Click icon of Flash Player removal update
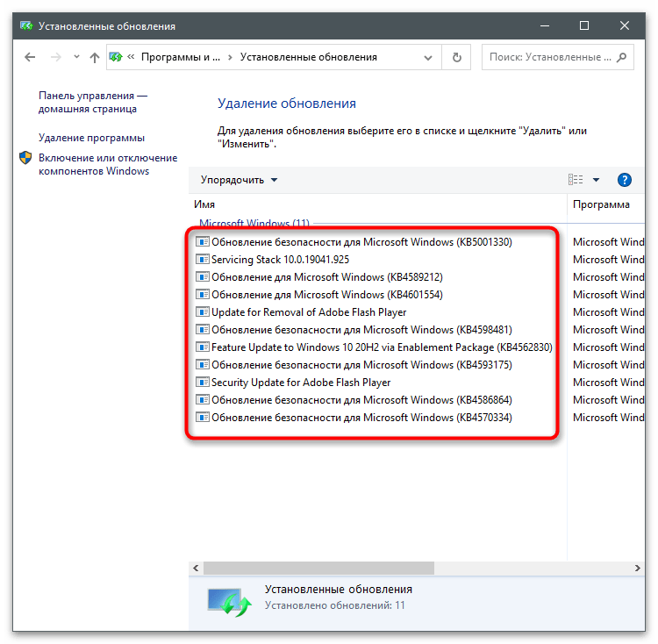 click(x=203, y=312)
